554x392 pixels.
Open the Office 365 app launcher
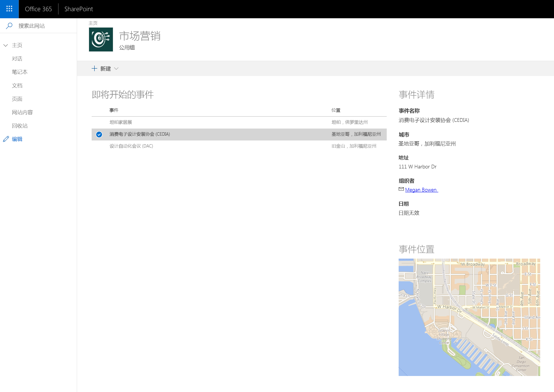tap(9, 9)
